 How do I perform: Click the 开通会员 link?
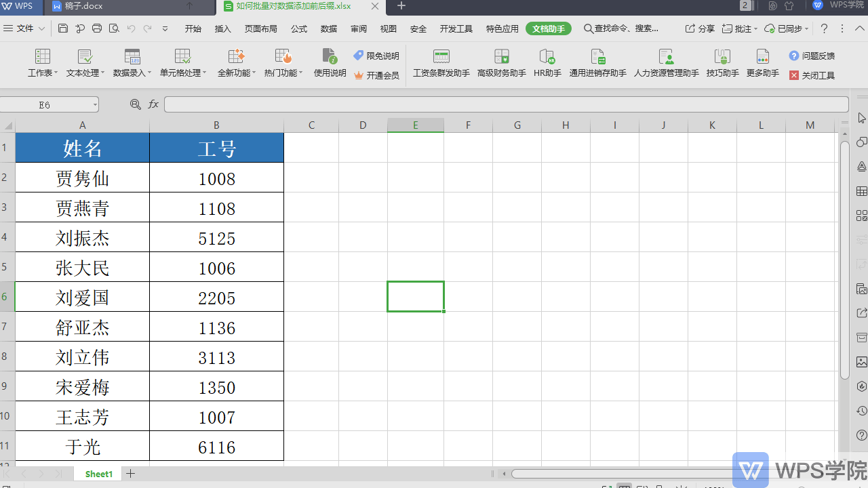pos(376,75)
